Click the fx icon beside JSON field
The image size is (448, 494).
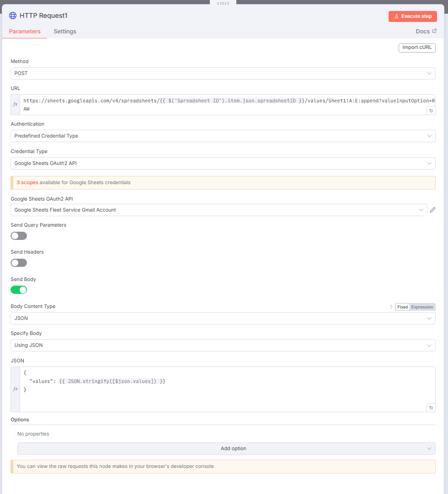point(16,389)
